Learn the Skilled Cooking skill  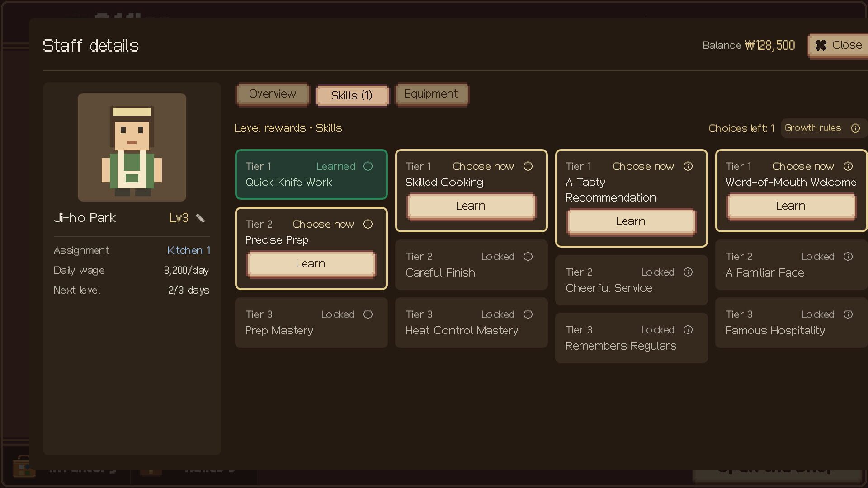pos(471,206)
